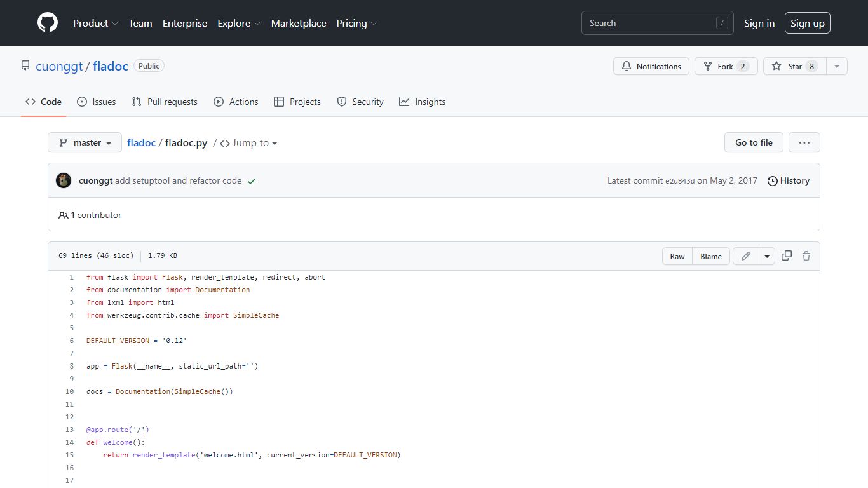Click the fladoc.py filename in breadcrumb

point(186,143)
